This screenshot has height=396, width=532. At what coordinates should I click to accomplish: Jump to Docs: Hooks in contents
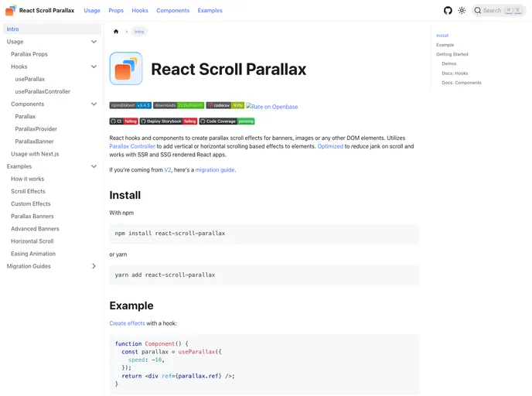tap(455, 73)
